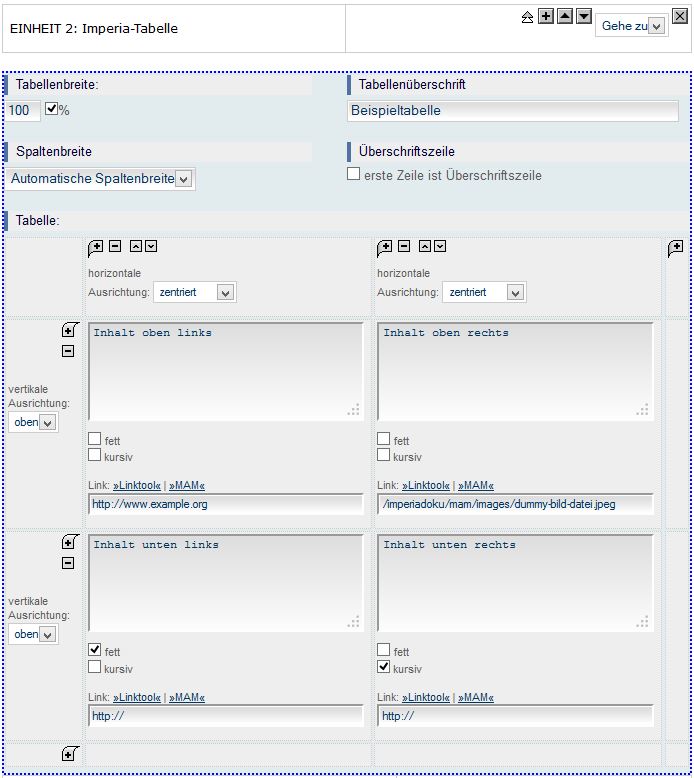Open first column's 'zentriert' alignment dropdown
The height and width of the screenshot is (778, 694).
click(225, 293)
